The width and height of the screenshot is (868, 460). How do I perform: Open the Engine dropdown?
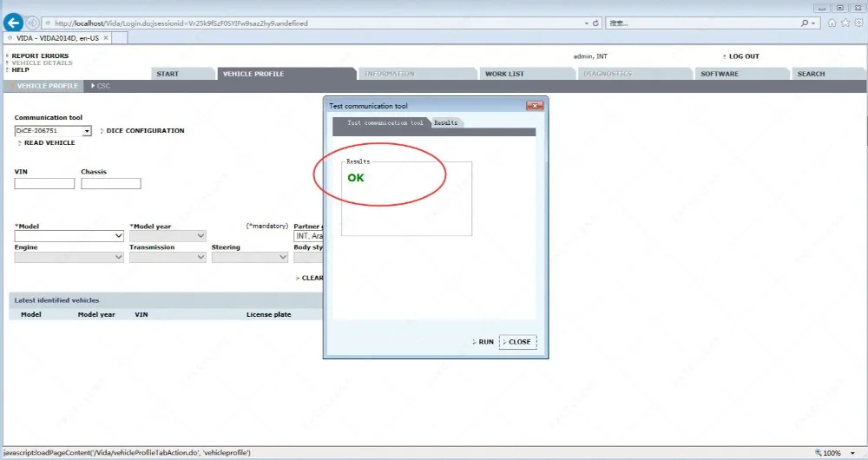point(69,257)
